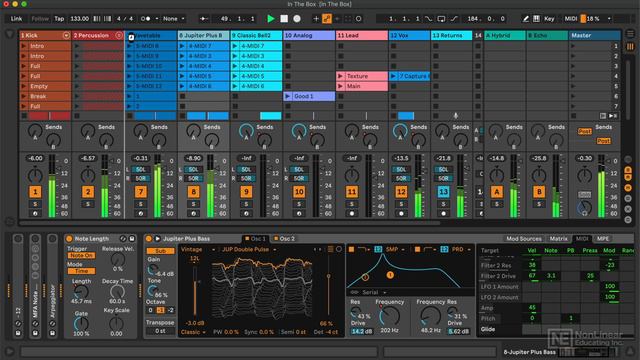Click the Master Post button for Send A
The image size is (640, 360).
(584, 131)
